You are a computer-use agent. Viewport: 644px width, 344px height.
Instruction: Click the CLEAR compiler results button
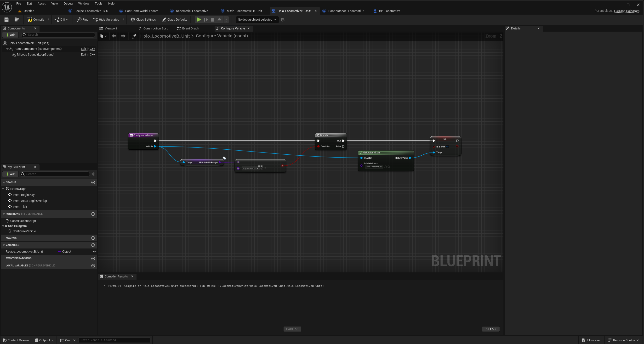click(x=490, y=329)
